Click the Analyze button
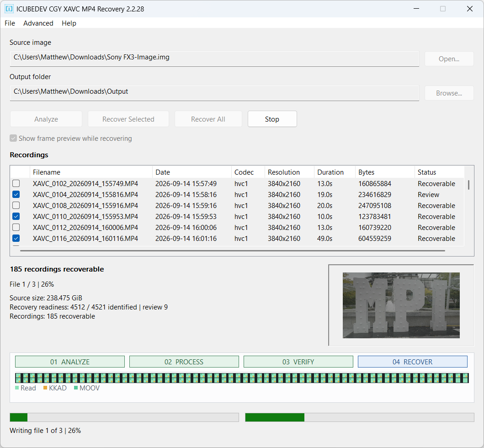Screen dimensions: 484x448 click(46, 119)
